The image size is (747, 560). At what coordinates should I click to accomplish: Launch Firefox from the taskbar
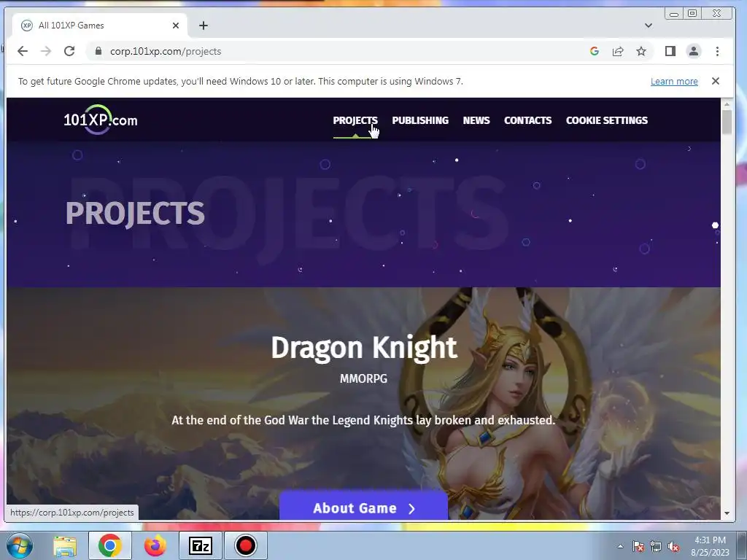point(155,545)
